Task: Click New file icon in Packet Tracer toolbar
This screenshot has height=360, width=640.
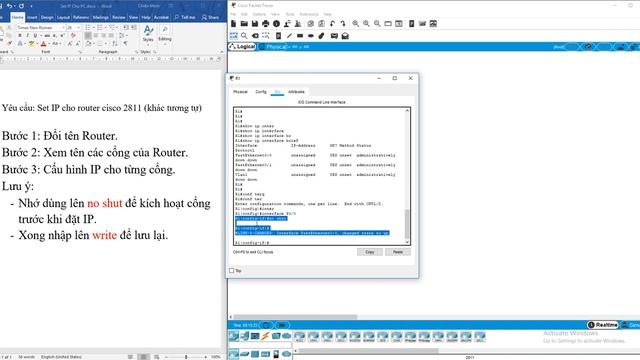Action: click(233, 24)
